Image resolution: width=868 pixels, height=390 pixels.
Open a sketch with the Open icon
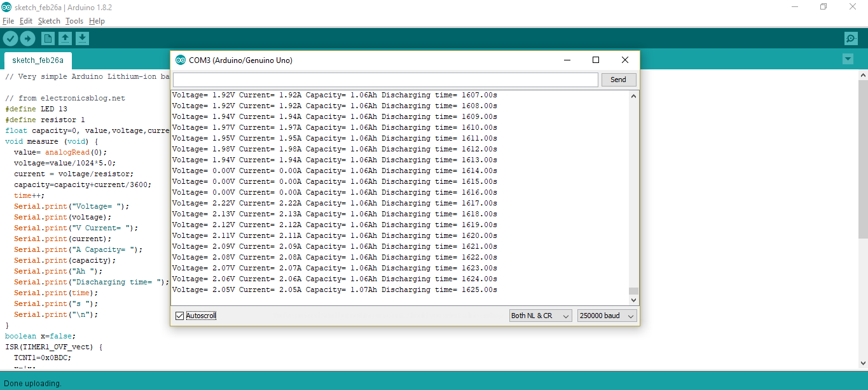[65, 39]
